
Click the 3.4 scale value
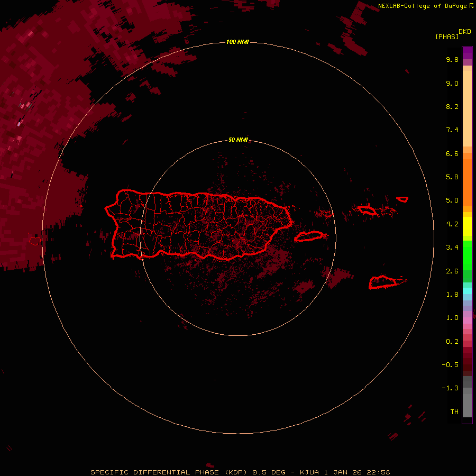click(x=452, y=248)
